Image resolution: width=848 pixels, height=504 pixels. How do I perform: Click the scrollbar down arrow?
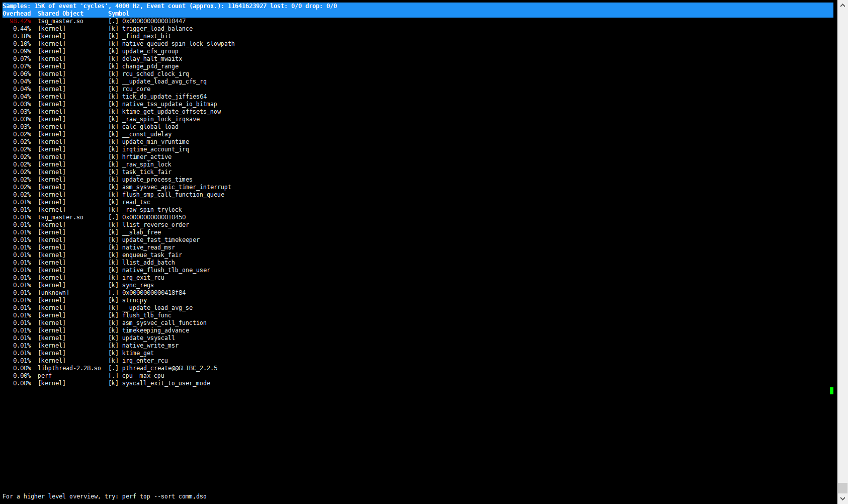coord(842,498)
